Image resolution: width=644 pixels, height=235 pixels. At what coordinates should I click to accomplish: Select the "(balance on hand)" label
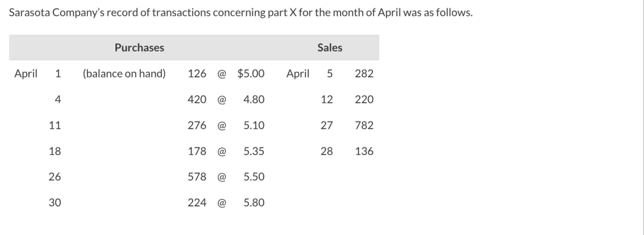click(124, 74)
